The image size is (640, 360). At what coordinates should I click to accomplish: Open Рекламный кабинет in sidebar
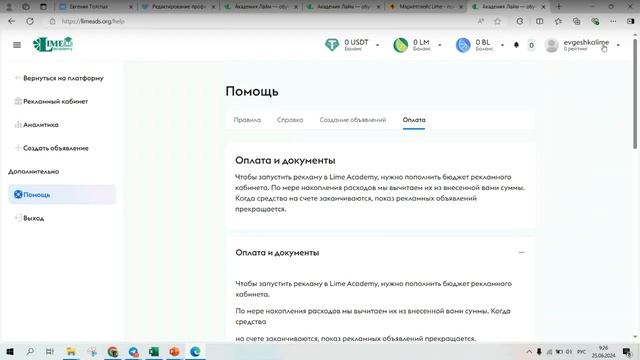(56, 101)
